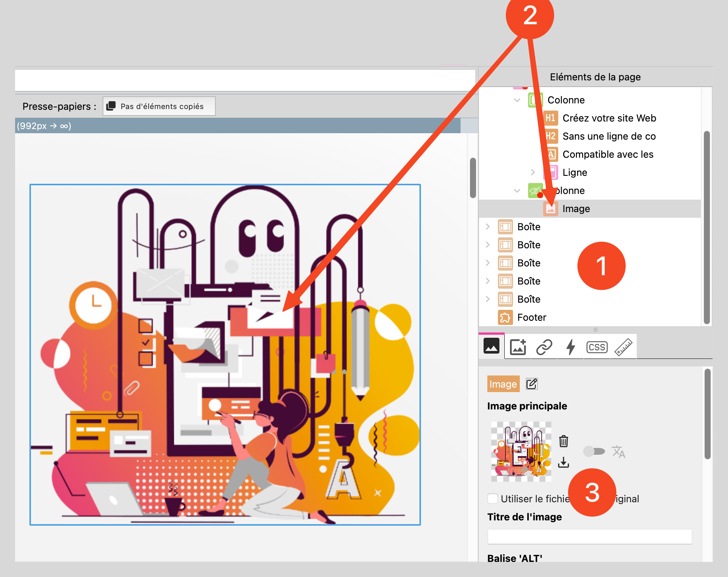Click the Titre de l'image input field
Image resolution: width=728 pixels, height=577 pixels.
point(590,536)
